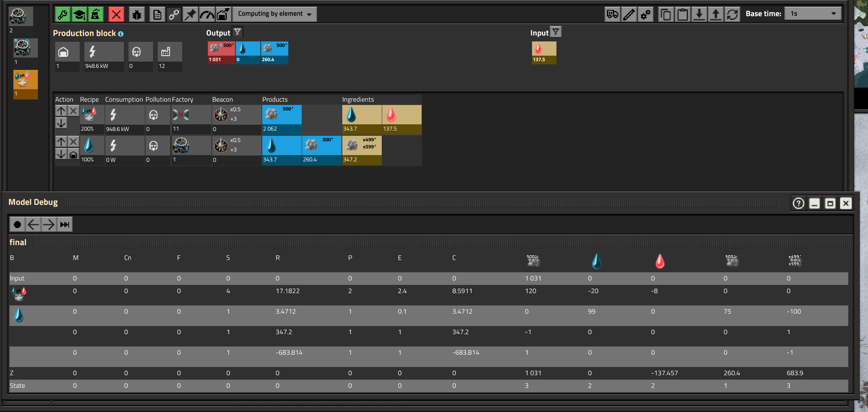Toggle the chain link button
The height and width of the screenshot is (412, 868).
pos(174,15)
